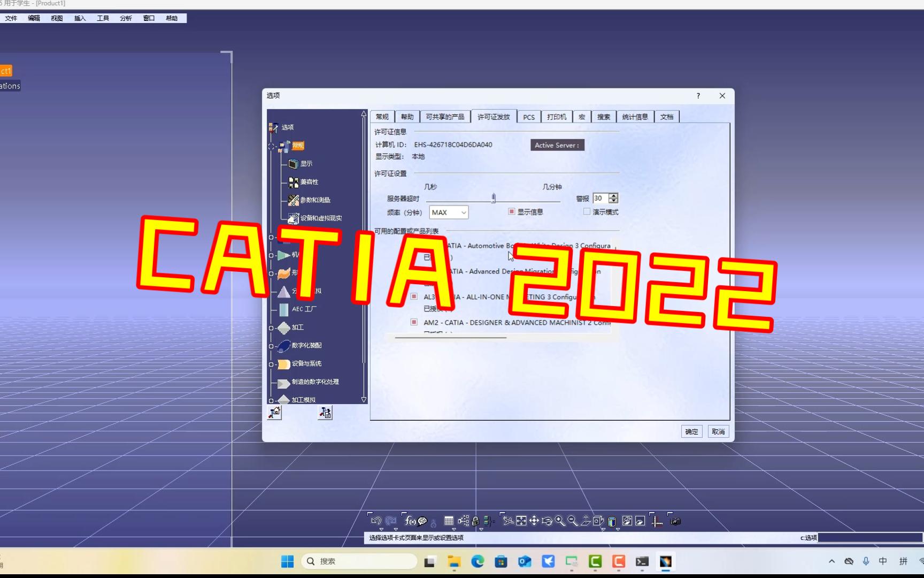The width and height of the screenshot is (924, 578).
Task: Click the Hide/Show icon in view toolbar
Action: (627, 521)
